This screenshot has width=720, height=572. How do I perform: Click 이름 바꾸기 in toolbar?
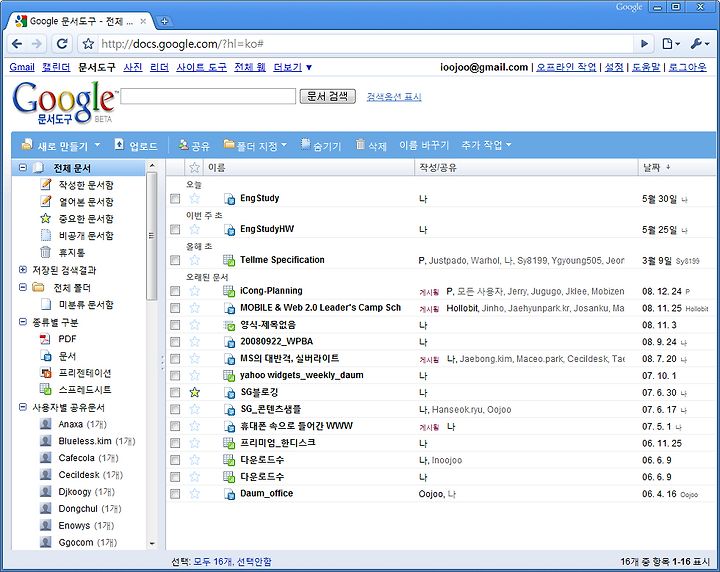pos(423,145)
